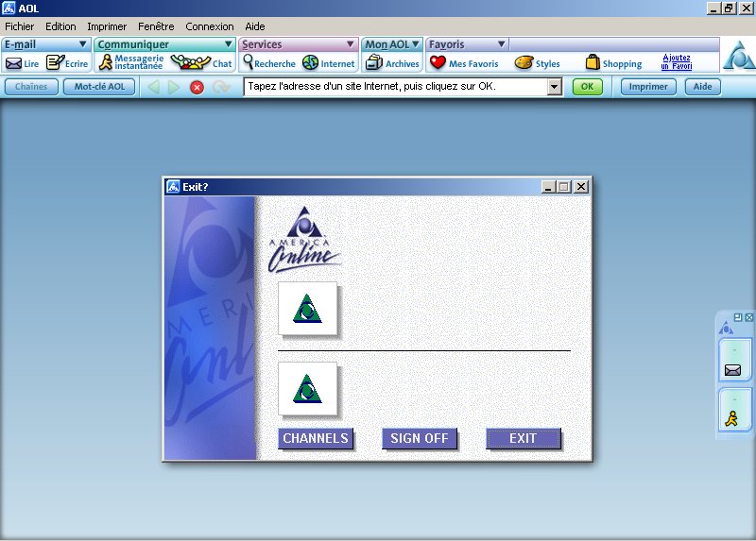The image size is (756, 541).
Task: Open the Edition menu
Action: pos(60,26)
